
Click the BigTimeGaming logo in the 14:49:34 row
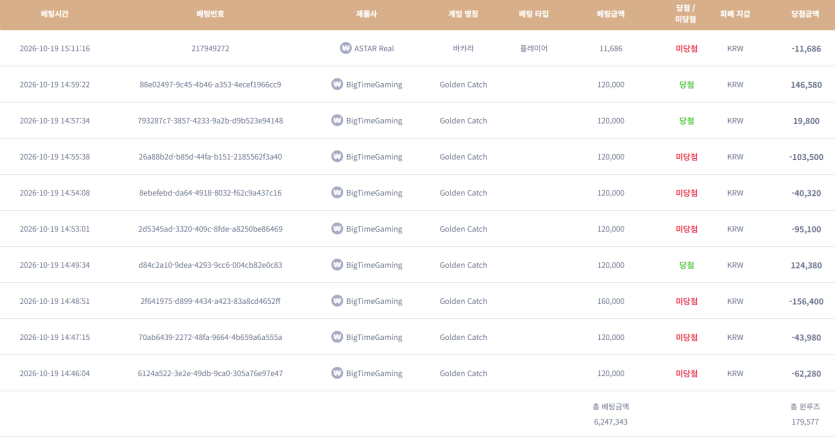pyautogui.click(x=337, y=265)
